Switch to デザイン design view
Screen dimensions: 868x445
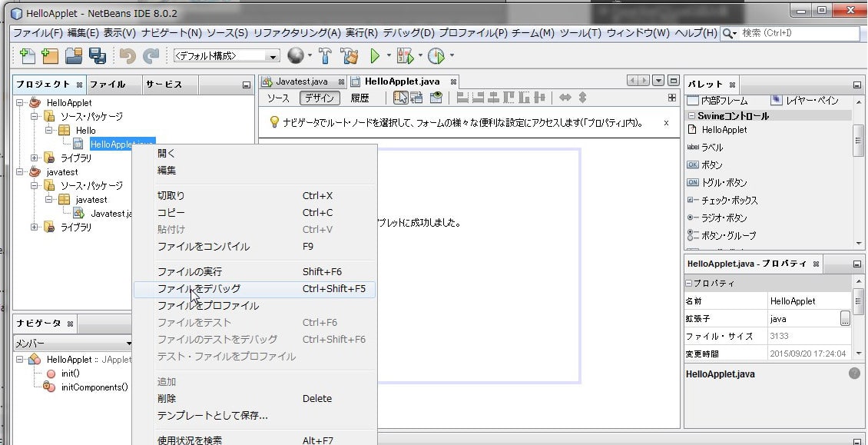pyautogui.click(x=320, y=98)
